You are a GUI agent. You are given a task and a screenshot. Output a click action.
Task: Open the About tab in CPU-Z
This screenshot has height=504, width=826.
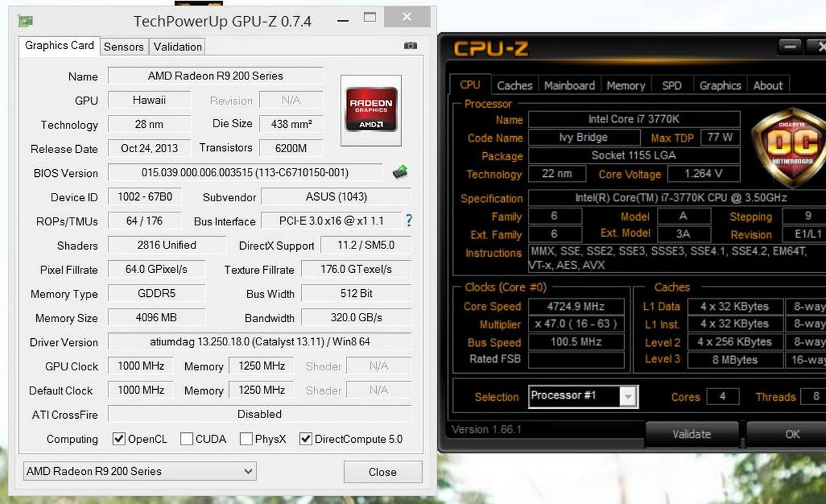(768, 85)
